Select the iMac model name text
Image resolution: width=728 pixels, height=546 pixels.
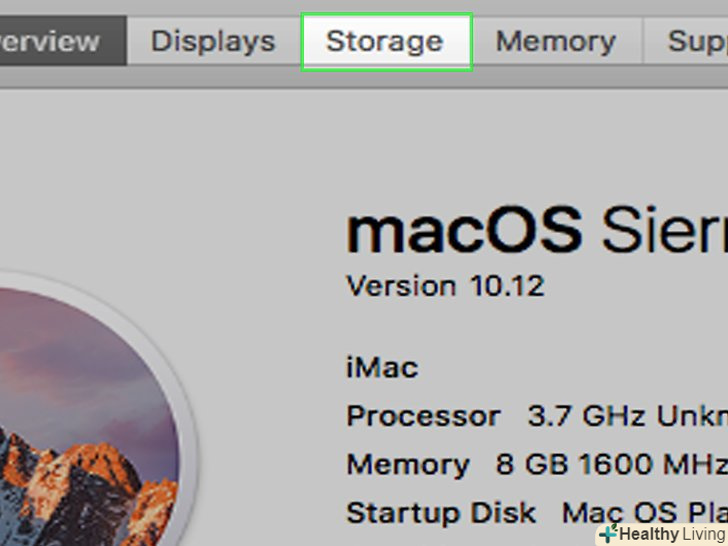(382, 367)
